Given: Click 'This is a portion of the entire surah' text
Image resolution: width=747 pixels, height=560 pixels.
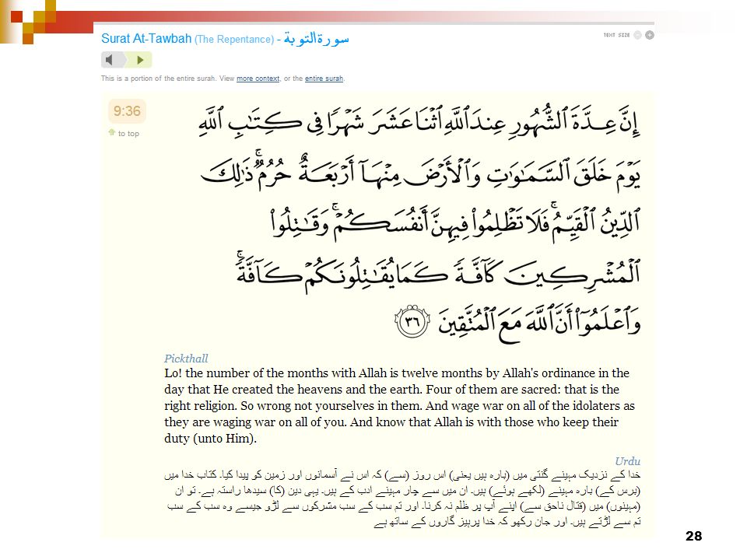Looking at the screenshot, I should coord(158,79).
